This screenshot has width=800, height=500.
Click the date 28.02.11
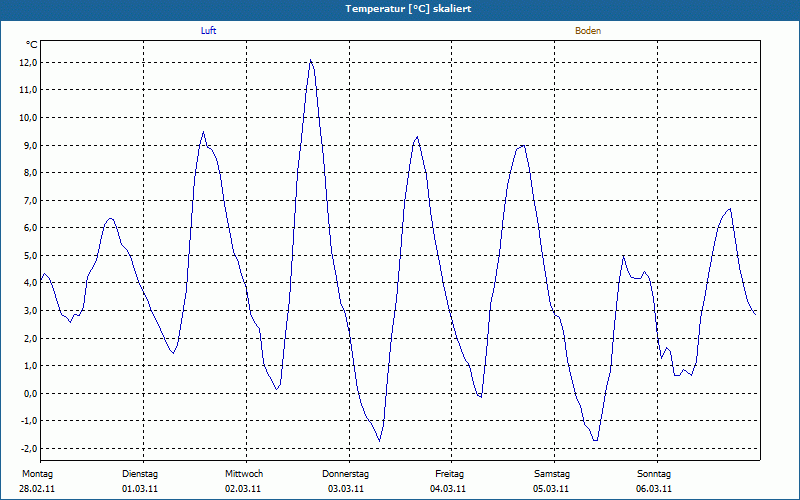37,489
